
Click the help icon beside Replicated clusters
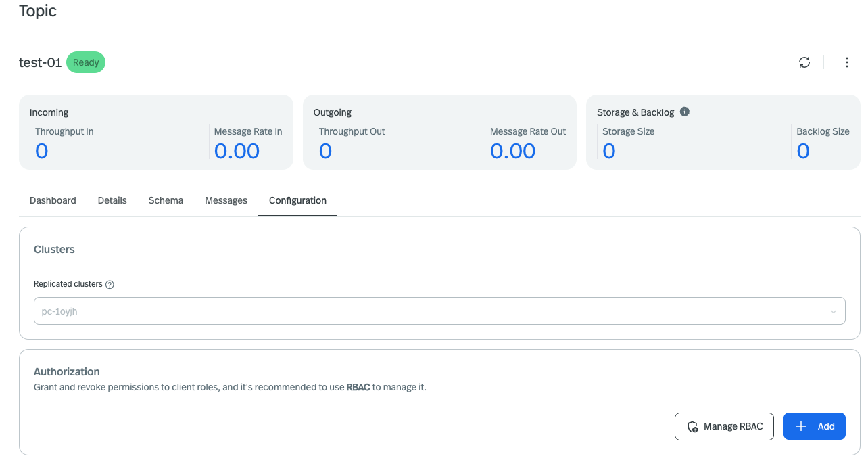(x=110, y=284)
